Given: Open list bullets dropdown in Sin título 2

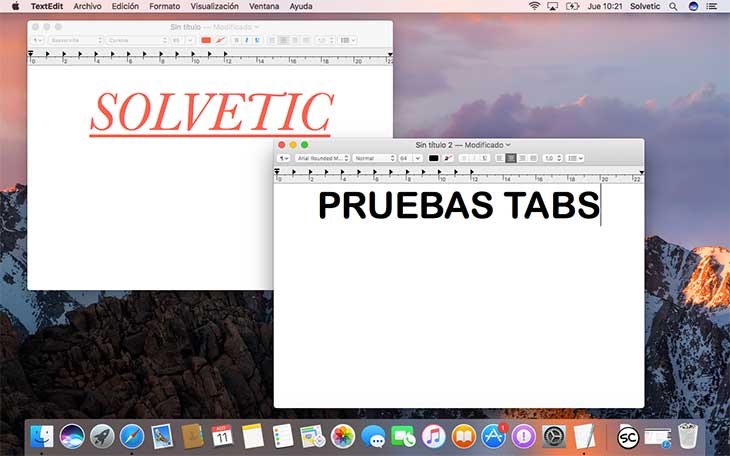Looking at the screenshot, I should [575, 158].
